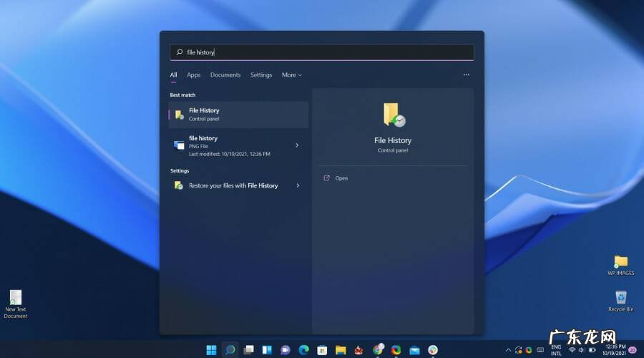This screenshot has width=644, height=358.
Task: Click Open in the preview pane
Action: [x=341, y=178]
